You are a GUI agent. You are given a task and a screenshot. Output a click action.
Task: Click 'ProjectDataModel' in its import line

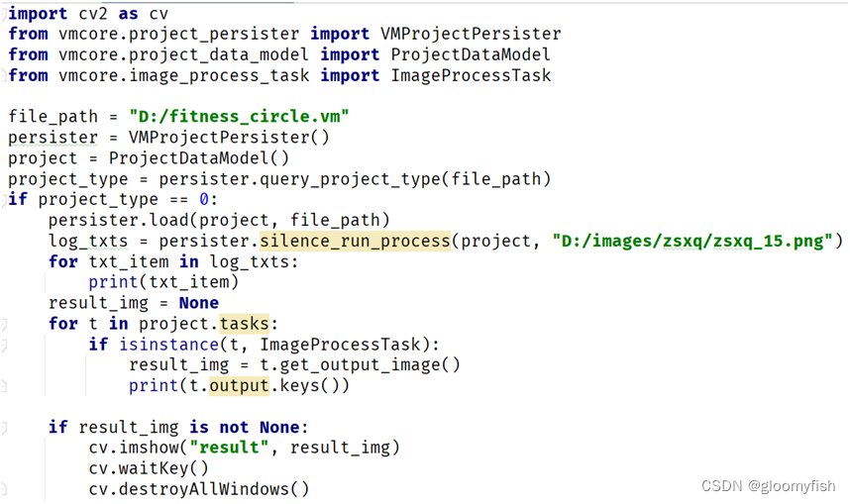tap(470, 54)
